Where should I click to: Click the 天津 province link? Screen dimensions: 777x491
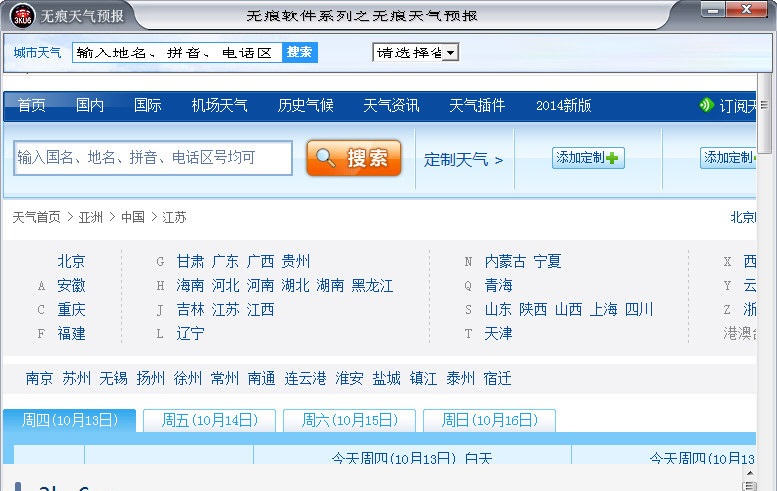(499, 333)
